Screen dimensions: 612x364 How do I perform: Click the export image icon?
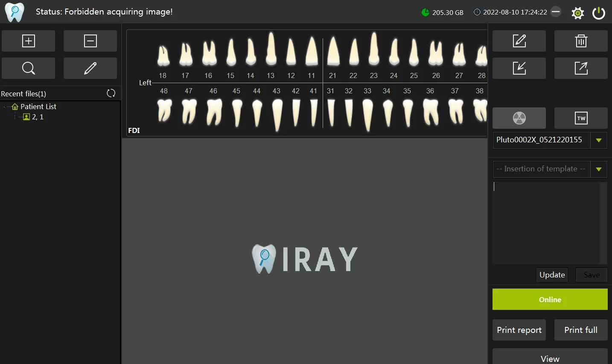point(581,68)
